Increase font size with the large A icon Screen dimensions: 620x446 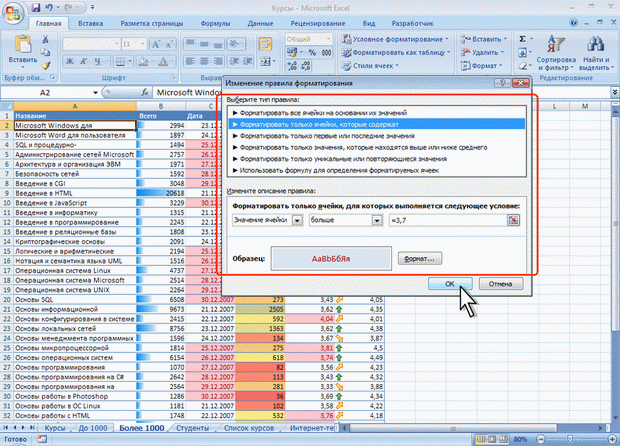(x=155, y=44)
